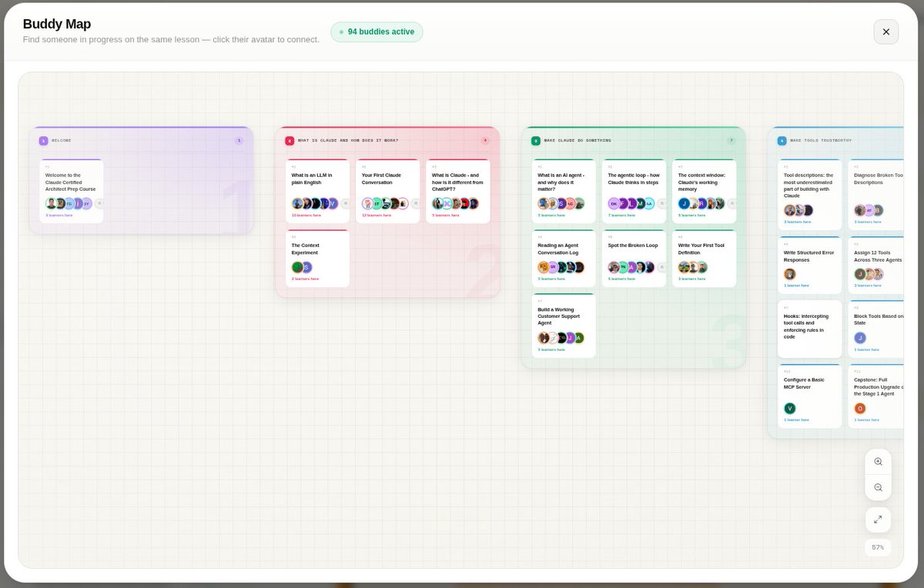
Task: Open the What is an LLM in plain English title
Action: (312, 179)
